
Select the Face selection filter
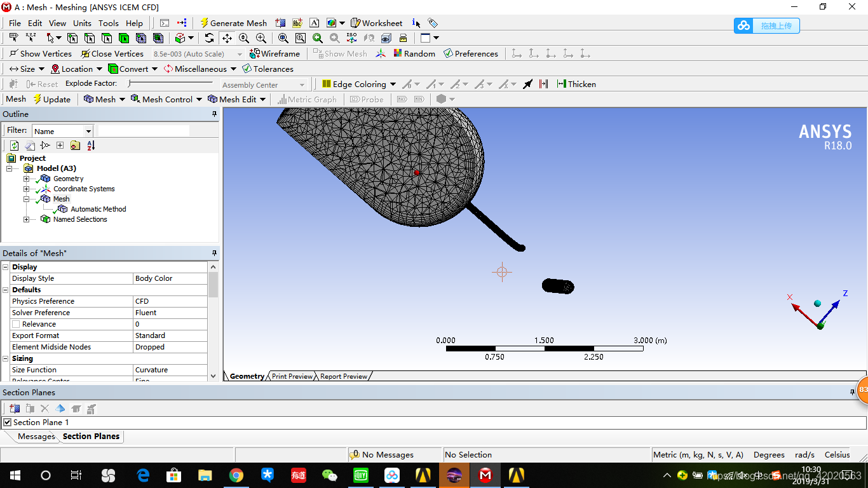(x=107, y=38)
